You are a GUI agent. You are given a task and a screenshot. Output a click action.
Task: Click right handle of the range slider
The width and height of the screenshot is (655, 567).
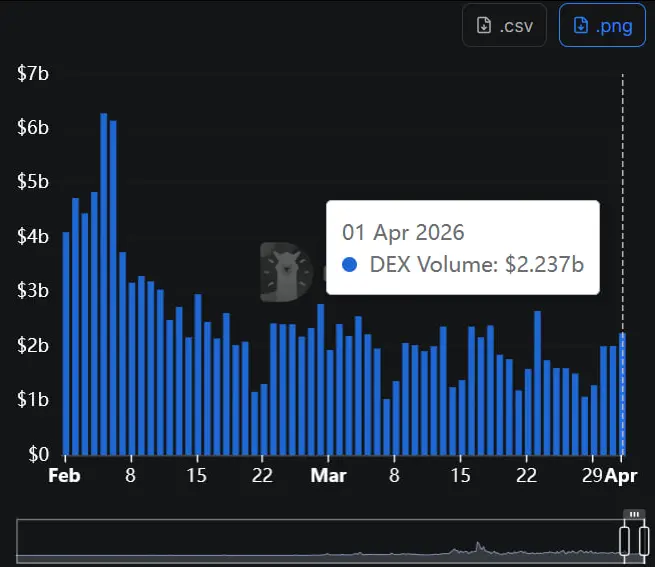coord(642,540)
